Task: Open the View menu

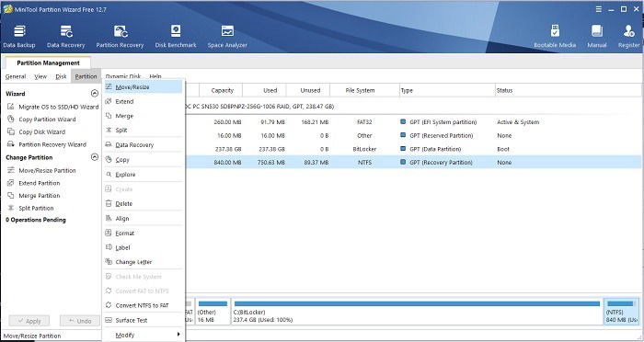Action: pyautogui.click(x=40, y=76)
